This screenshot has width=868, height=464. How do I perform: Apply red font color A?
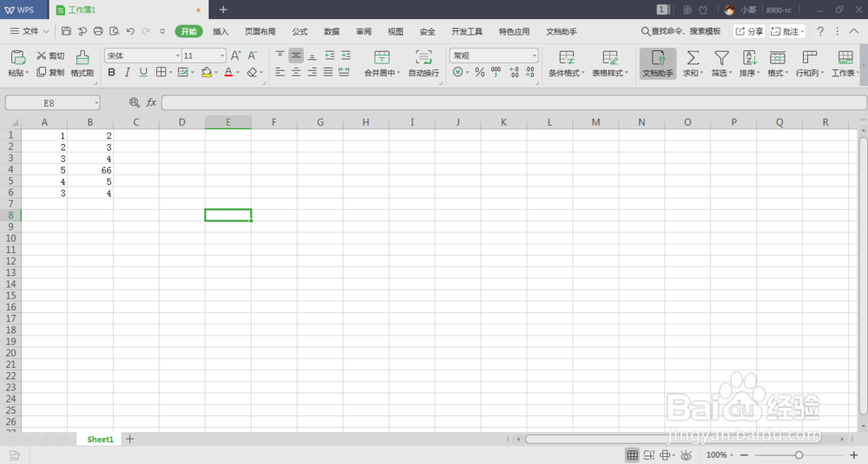pyautogui.click(x=228, y=73)
